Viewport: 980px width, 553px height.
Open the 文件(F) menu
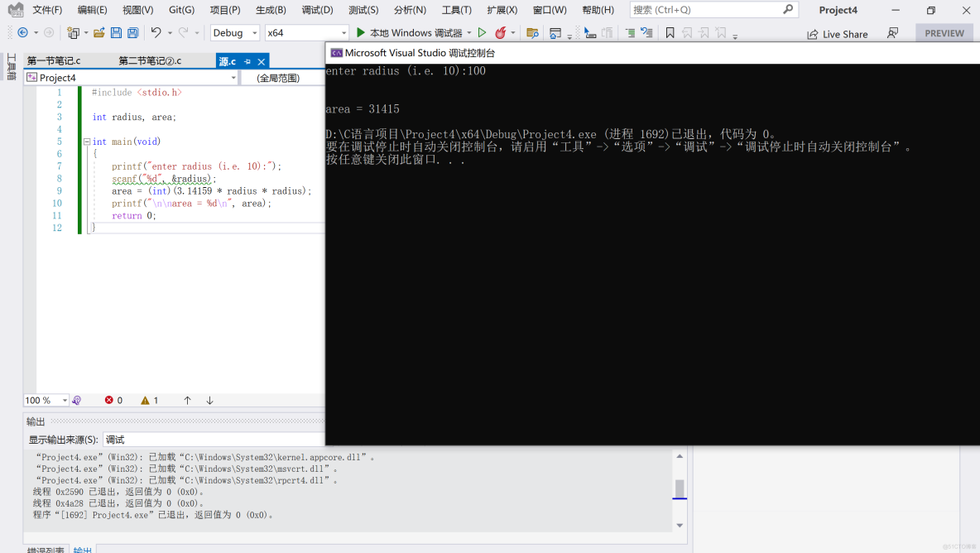(x=47, y=10)
